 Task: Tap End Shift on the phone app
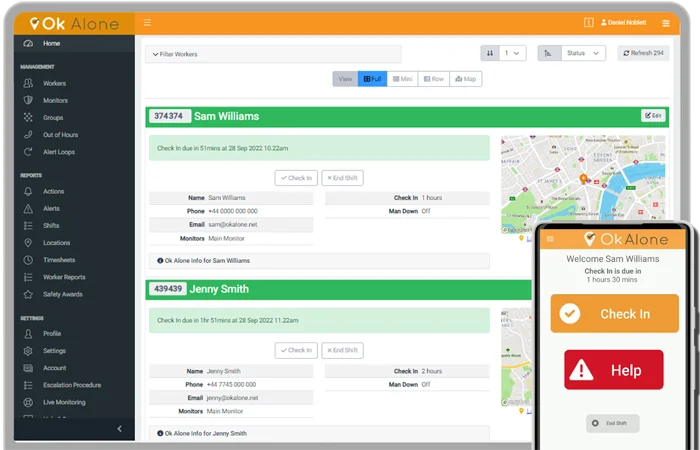(612, 423)
